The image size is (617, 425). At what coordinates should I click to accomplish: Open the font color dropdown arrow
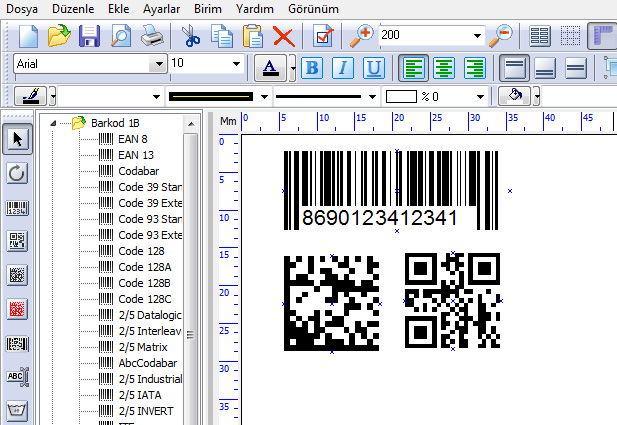tap(292, 68)
